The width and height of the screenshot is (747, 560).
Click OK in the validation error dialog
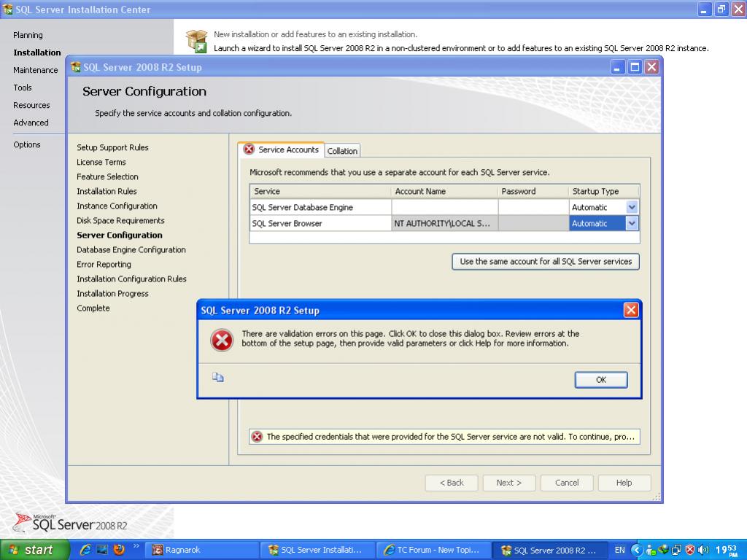click(x=601, y=379)
